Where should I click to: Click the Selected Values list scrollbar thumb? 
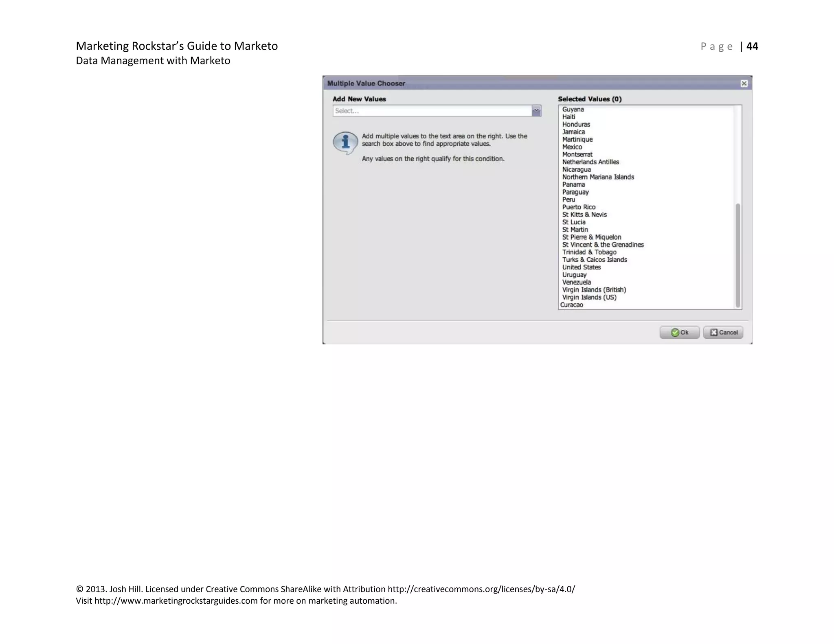[737, 255]
